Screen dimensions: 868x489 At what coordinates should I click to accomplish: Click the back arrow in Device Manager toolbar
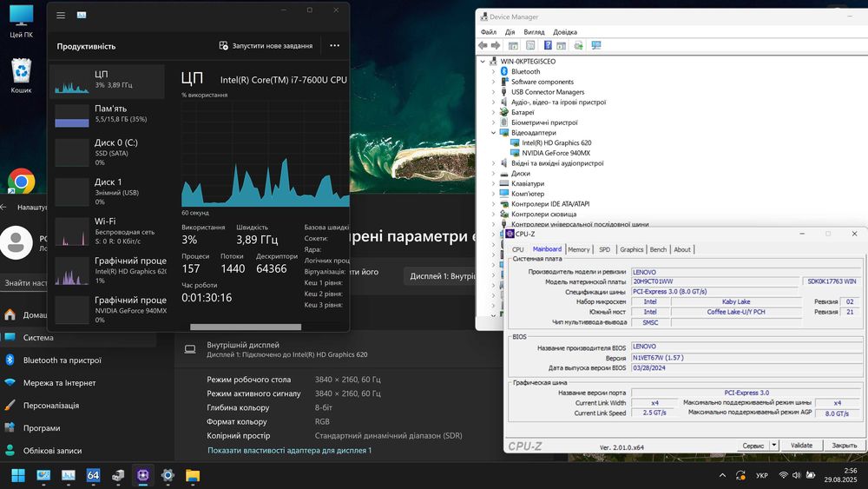click(x=483, y=45)
